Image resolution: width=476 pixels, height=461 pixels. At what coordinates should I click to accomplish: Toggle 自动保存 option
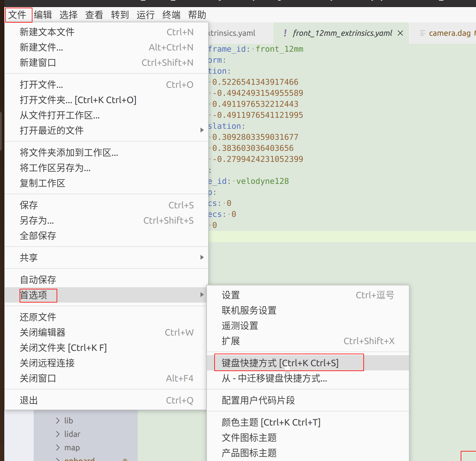coord(107,280)
